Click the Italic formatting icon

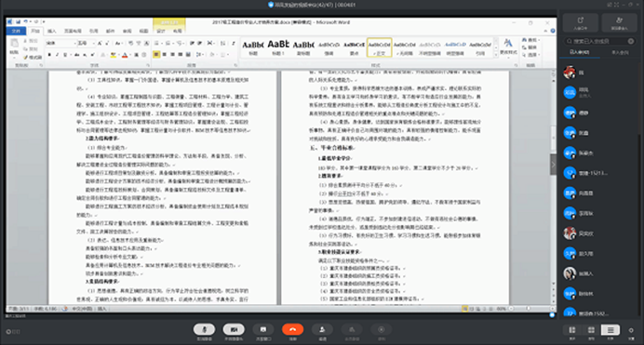coord(57,55)
